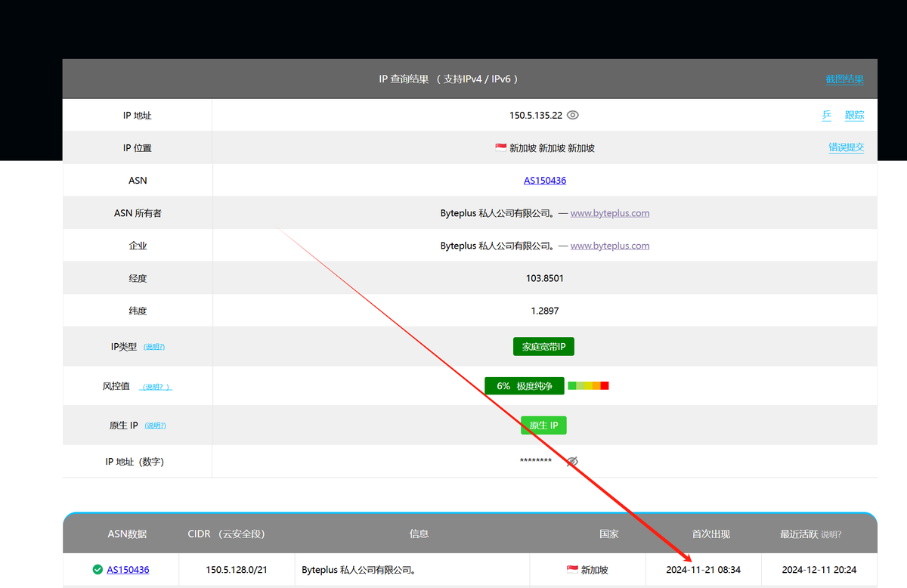Click the longitude value 103.8501
Viewport: 907px width, 588px height.
tap(545, 278)
